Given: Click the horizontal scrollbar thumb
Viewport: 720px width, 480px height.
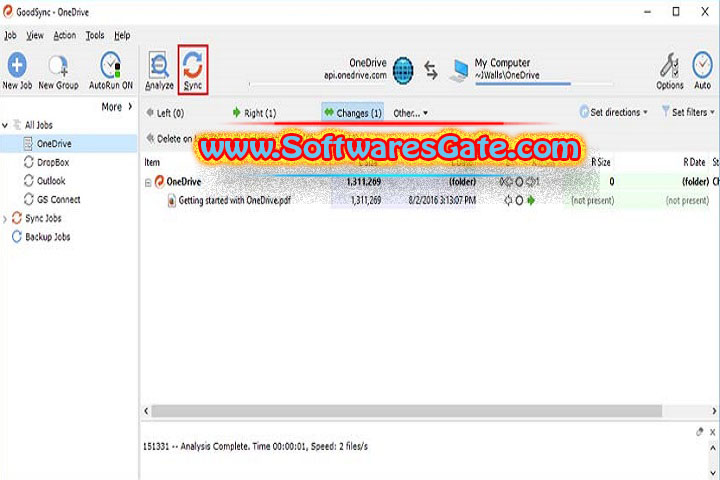Looking at the screenshot, I should pos(407,411).
